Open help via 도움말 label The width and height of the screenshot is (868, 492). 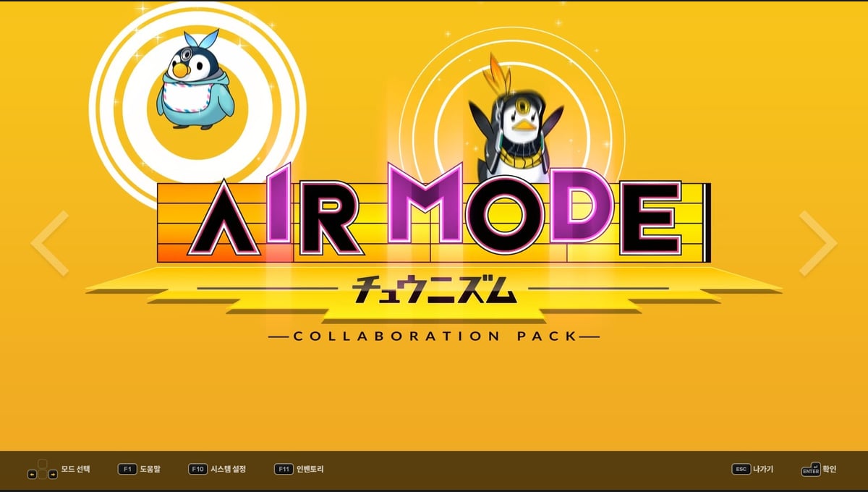click(x=150, y=469)
